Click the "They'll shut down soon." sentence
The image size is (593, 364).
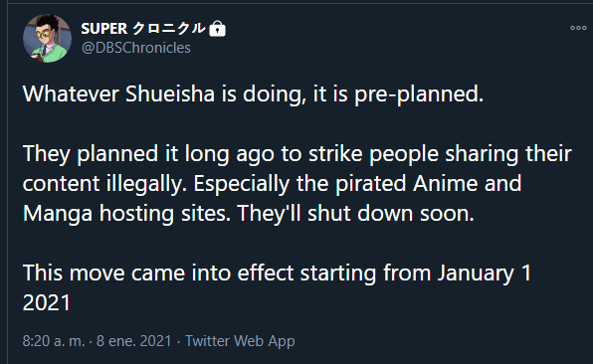[x=356, y=213]
